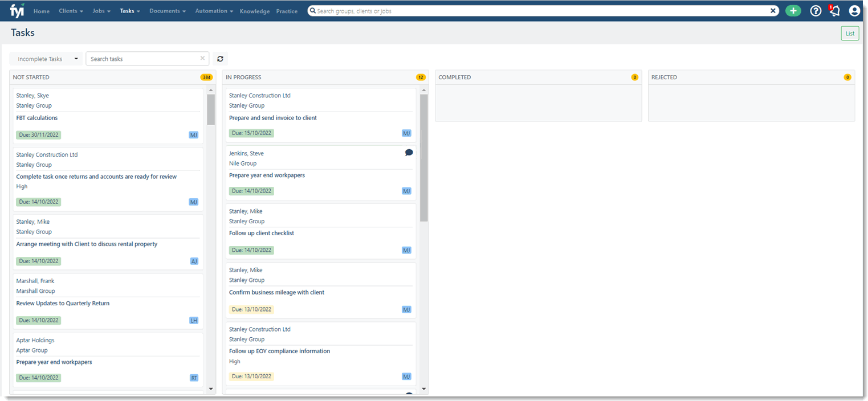The height and width of the screenshot is (401, 868).
Task: Clear the global search with the X icon
Action: (x=773, y=10)
